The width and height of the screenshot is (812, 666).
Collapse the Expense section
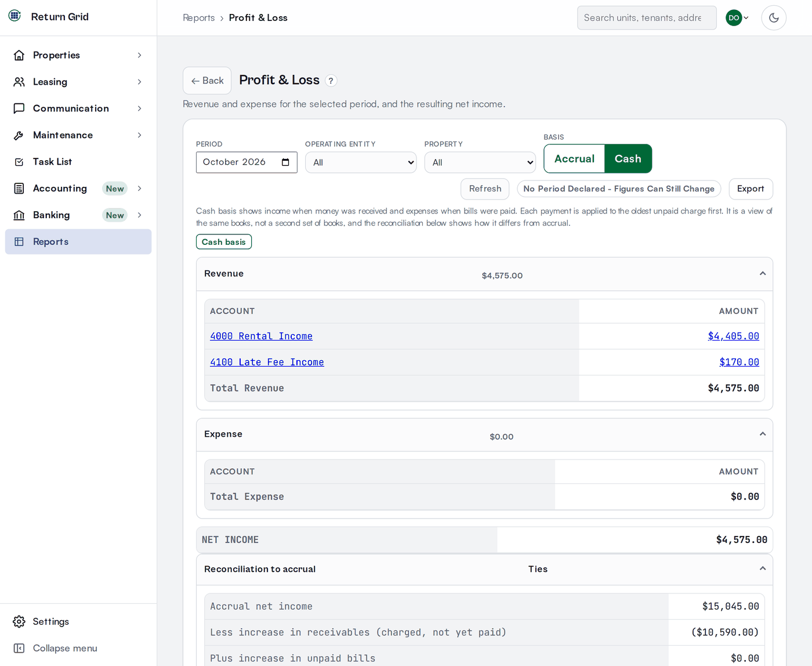pos(763,435)
